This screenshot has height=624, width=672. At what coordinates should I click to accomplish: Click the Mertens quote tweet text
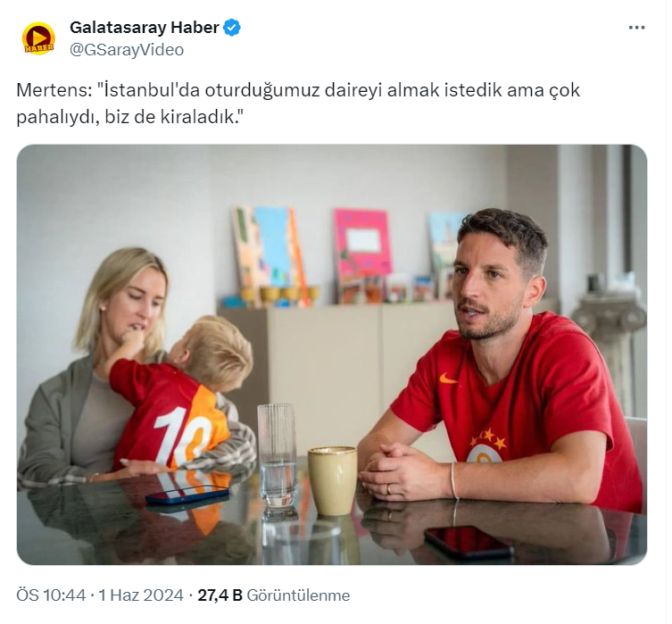298,104
